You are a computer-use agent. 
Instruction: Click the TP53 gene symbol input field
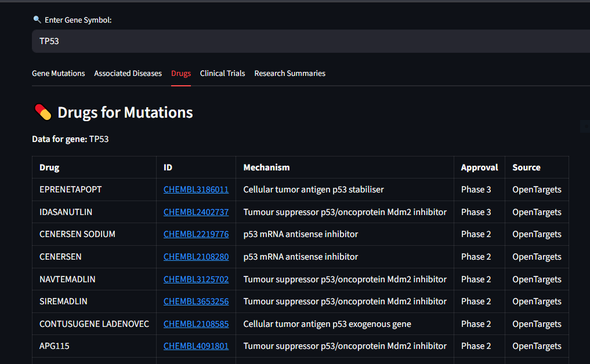(311, 41)
